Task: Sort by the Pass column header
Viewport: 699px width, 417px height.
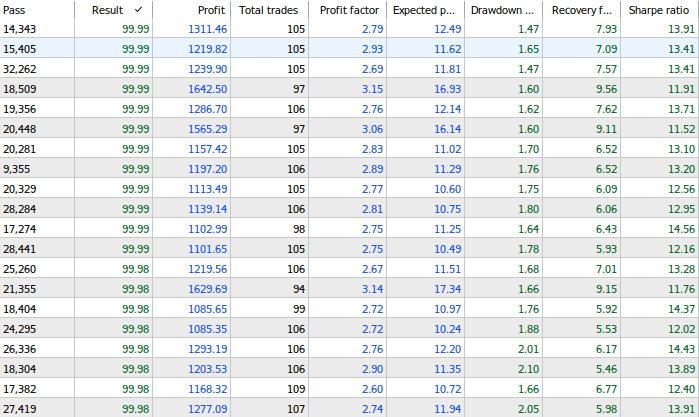Action: point(37,10)
